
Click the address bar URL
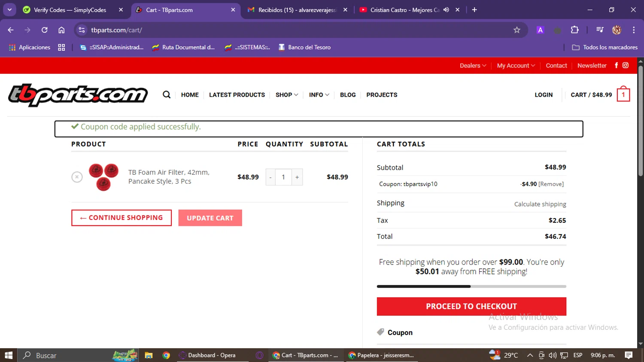click(117, 30)
